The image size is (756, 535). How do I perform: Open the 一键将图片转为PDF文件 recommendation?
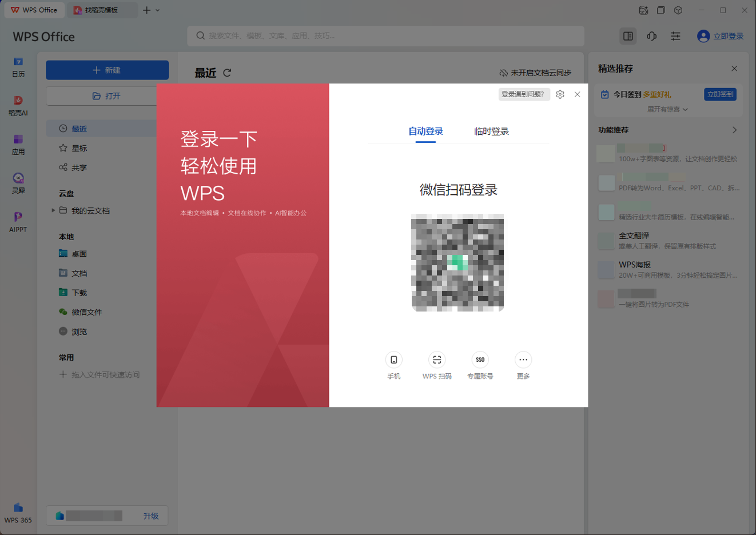pos(668,299)
